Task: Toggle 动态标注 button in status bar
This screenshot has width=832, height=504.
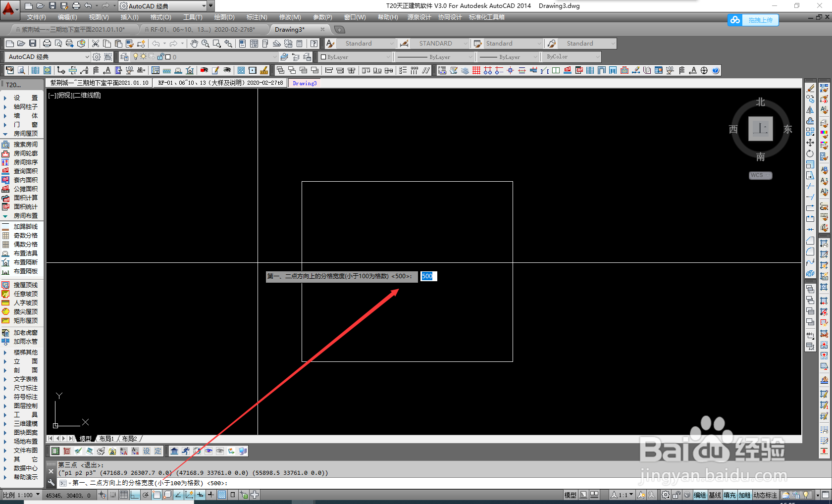Action: coord(766,495)
